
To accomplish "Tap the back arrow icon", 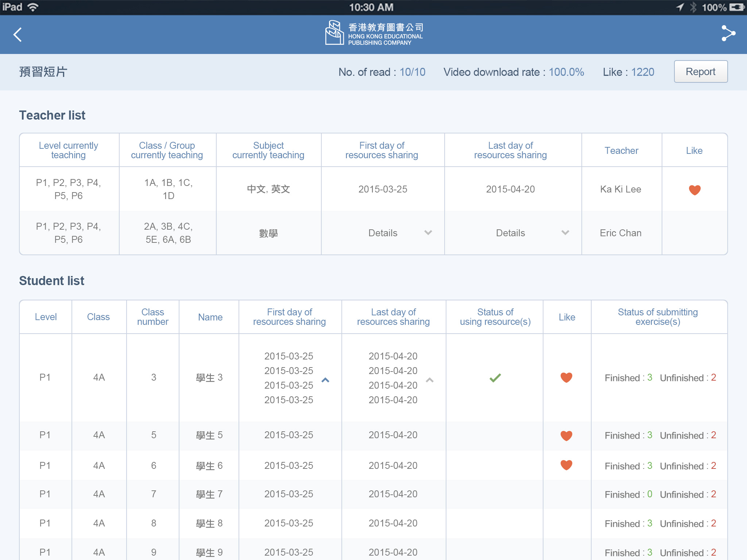I will point(18,35).
